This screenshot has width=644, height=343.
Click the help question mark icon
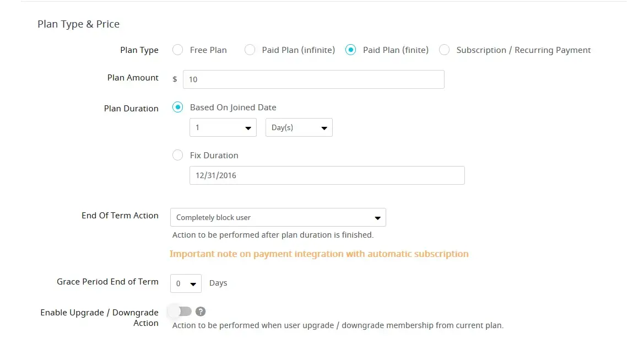point(201,312)
